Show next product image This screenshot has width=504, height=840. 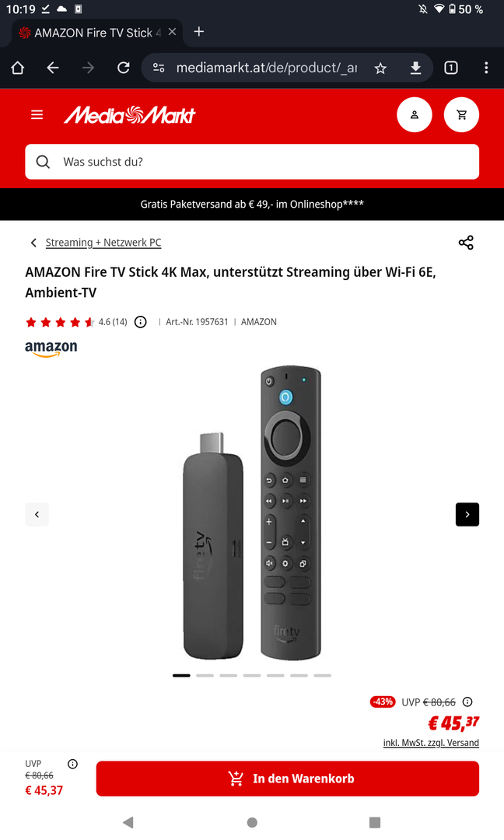[x=467, y=514]
